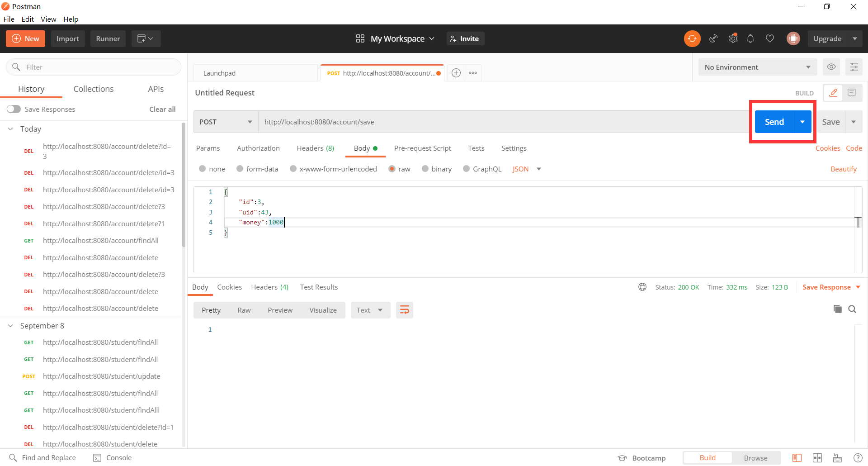Screen dimensions: 868x466
Task: Open the Send button dropdown arrow
Action: 802,122
